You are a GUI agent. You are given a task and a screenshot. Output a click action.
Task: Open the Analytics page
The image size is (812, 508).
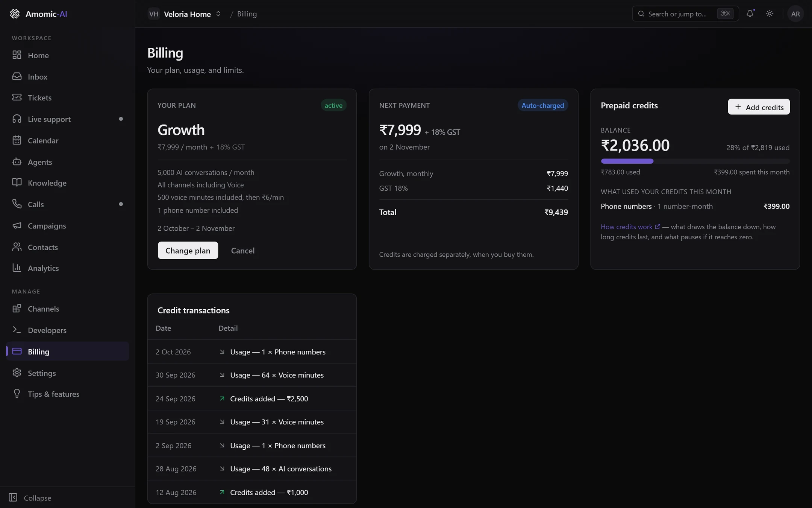coord(68,268)
